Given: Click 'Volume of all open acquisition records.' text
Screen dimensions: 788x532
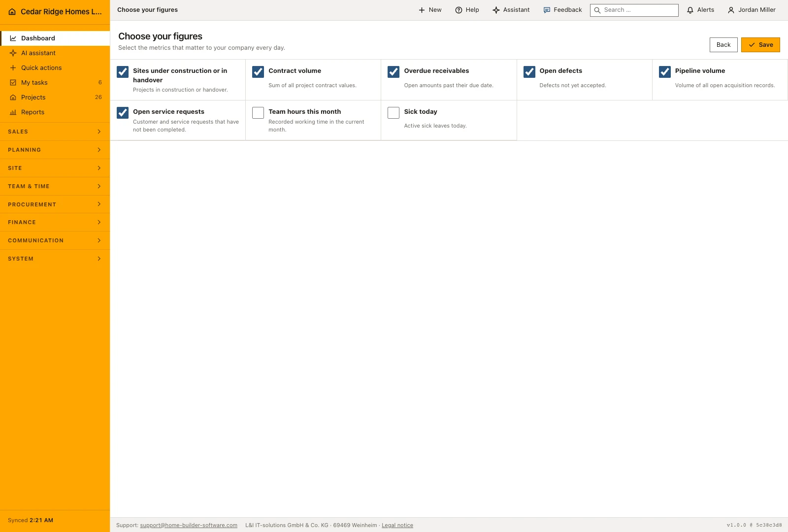Looking at the screenshot, I should click(725, 86).
